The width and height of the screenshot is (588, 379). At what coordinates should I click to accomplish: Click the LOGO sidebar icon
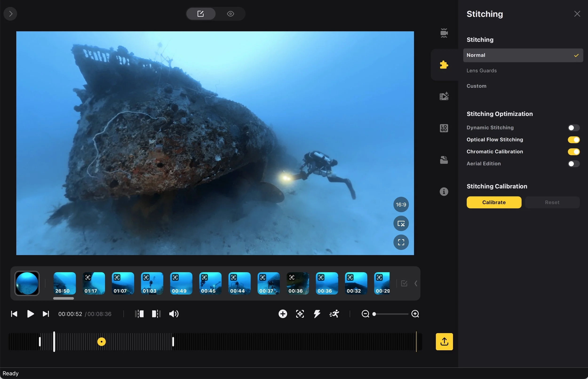pyautogui.click(x=444, y=128)
